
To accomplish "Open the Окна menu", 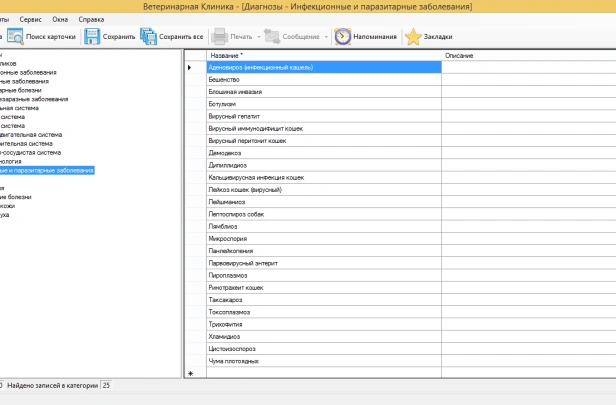I will pyautogui.click(x=60, y=19).
